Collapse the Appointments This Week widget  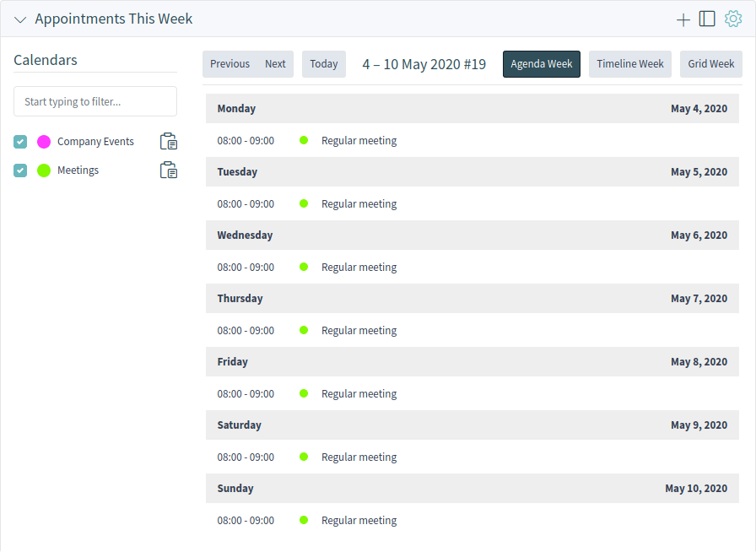pos(20,19)
